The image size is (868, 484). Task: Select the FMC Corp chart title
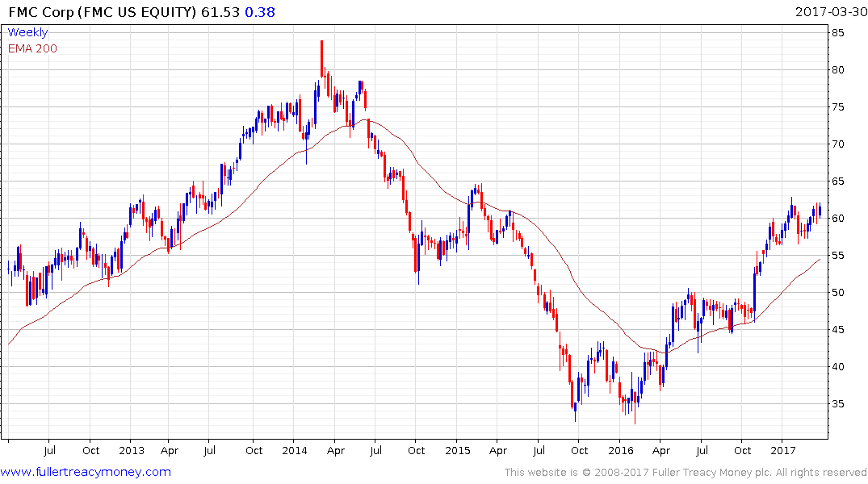103,12
